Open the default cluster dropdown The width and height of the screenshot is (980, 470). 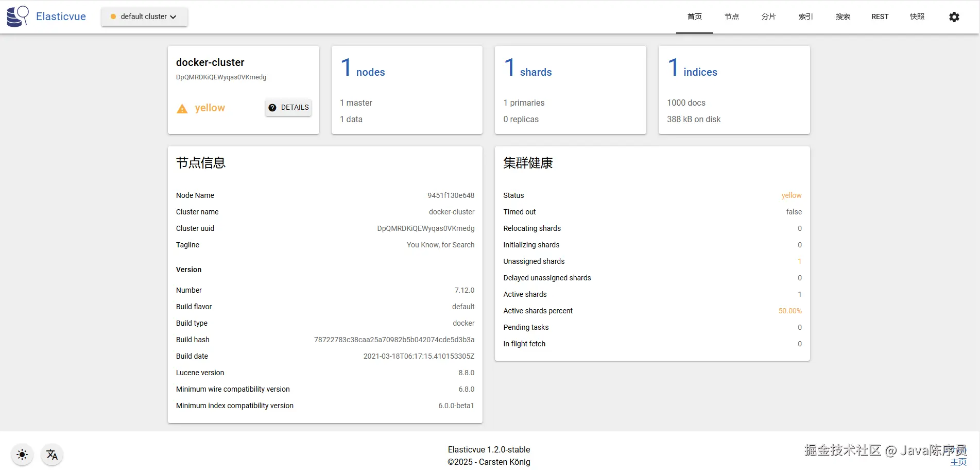click(x=144, y=16)
